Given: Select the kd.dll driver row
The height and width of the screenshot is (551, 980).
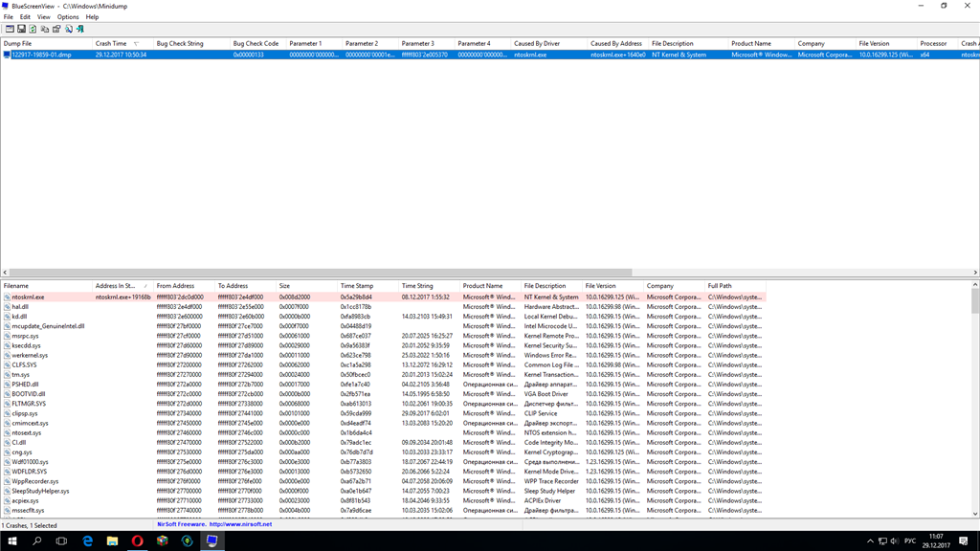Looking at the screenshot, I should point(383,317).
